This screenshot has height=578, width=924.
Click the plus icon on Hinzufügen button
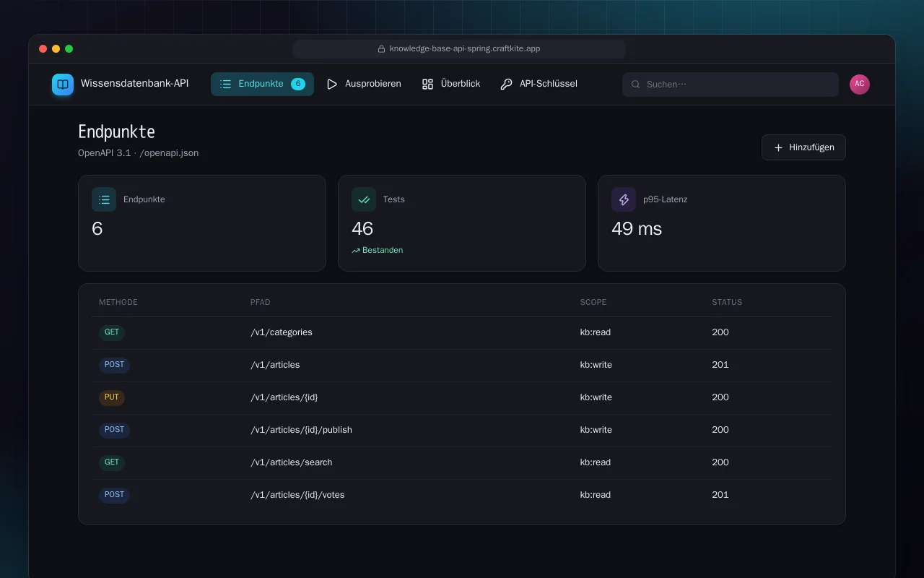[778, 147]
